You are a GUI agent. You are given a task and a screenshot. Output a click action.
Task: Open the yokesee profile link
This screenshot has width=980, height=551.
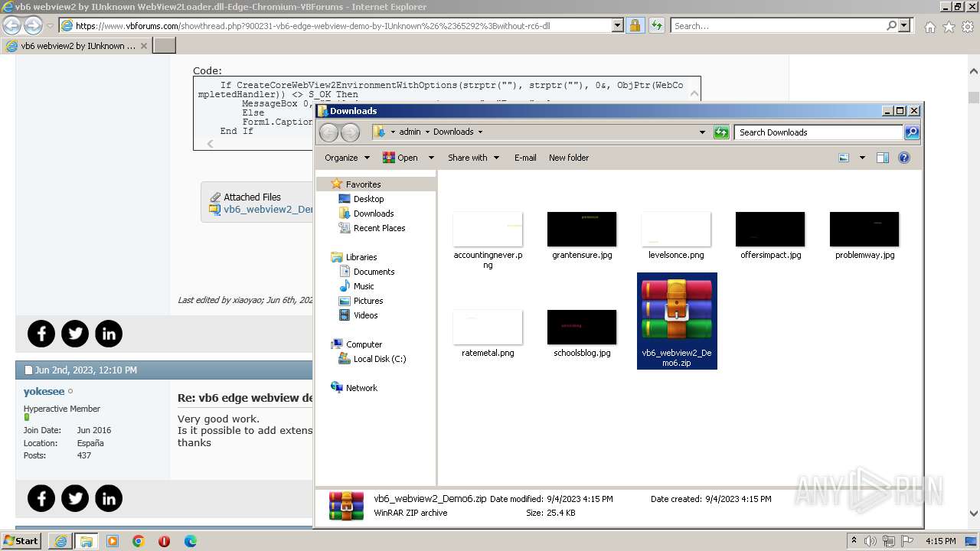pyautogui.click(x=44, y=392)
